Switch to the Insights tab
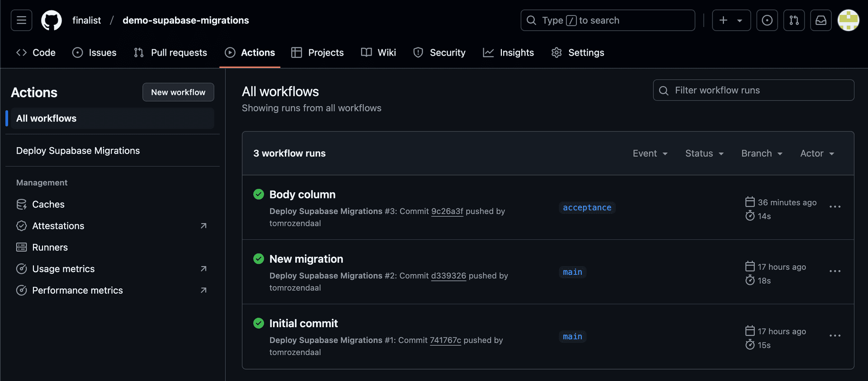Viewport: 868px width, 381px height. (508, 52)
